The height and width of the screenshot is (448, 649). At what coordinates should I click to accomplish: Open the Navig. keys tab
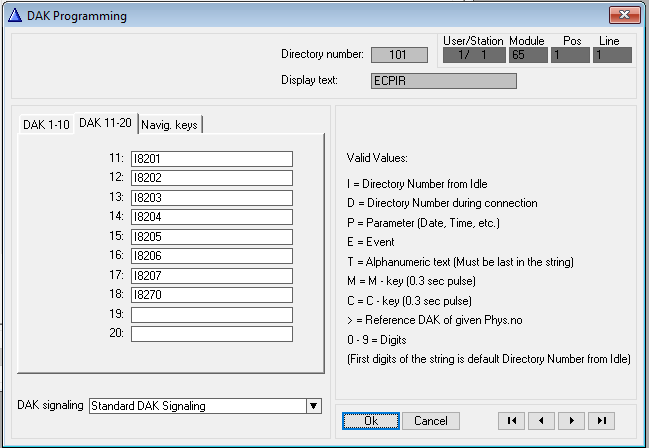pyautogui.click(x=169, y=125)
